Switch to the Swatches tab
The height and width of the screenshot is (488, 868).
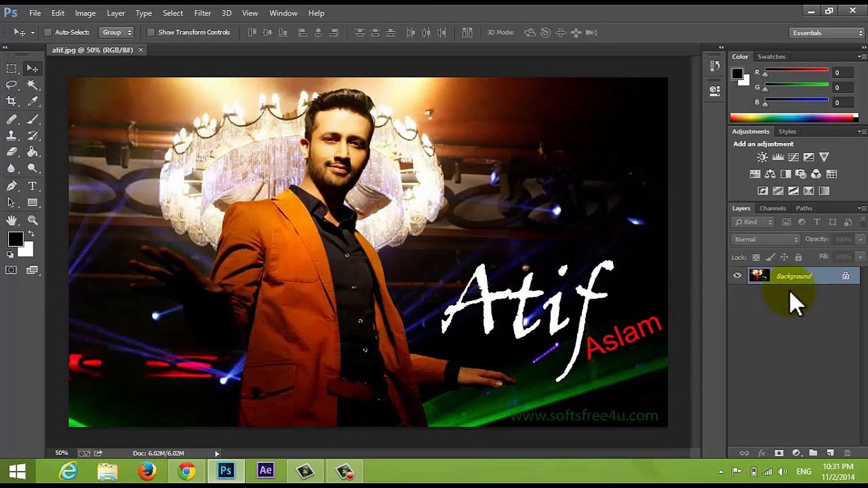[x=771, y=57]
